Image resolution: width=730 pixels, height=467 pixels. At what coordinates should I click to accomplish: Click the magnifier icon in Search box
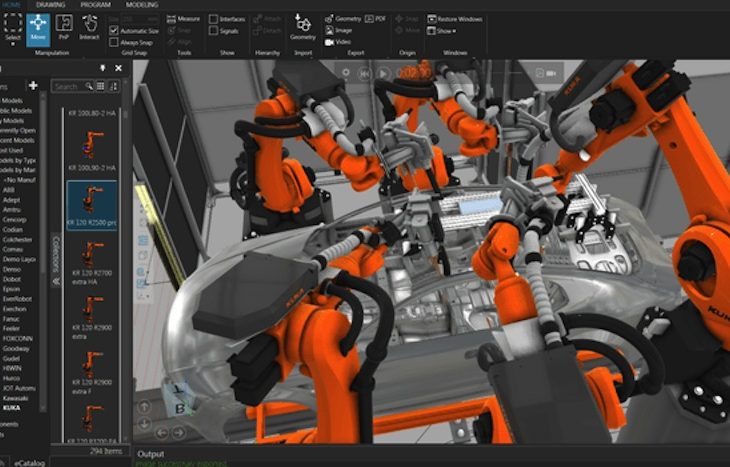pyautogui.click(x=88, y=86)
